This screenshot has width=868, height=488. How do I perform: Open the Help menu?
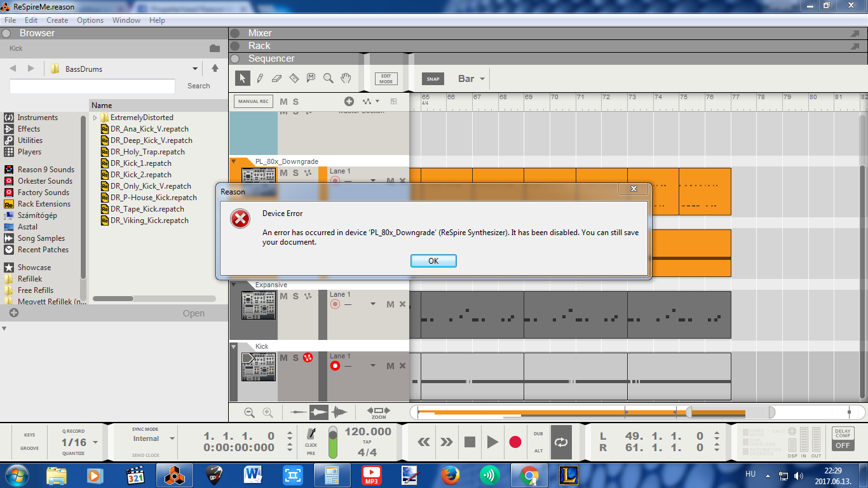coord(157,20)
